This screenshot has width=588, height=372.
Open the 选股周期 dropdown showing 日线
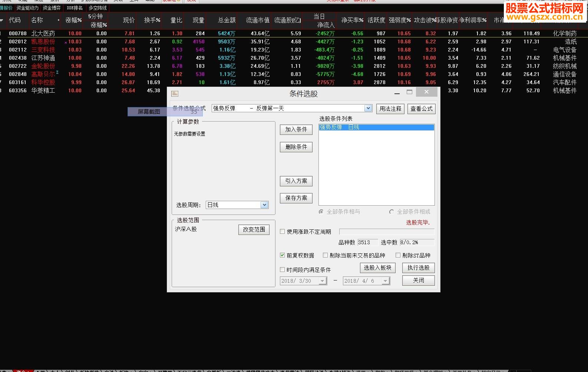[x=264, y=205]
